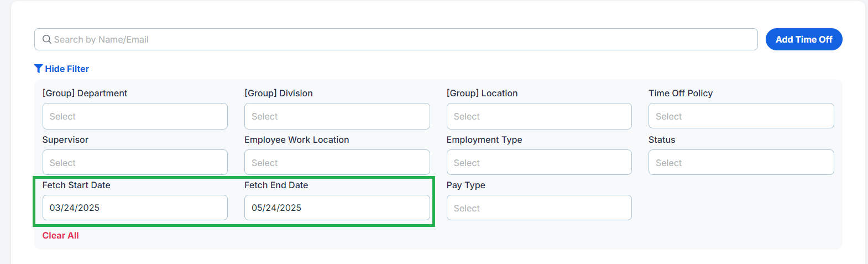Image resolution: width=868 pixels, height=264 pixels.
Task: Open the Time Off Policy dropdown
Action: click(741, 116)
